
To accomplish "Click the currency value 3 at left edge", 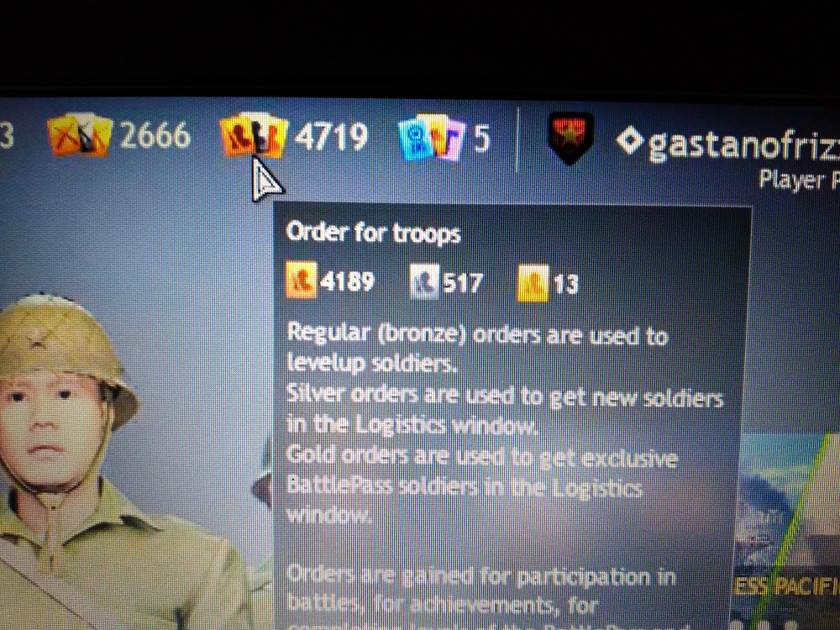I will [x=7, y=136].
